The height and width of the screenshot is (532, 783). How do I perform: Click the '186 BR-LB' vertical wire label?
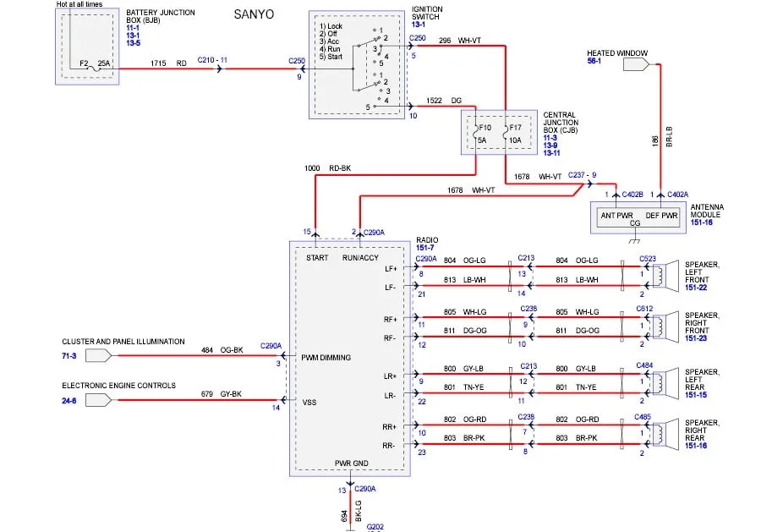[x=662, y=137]
